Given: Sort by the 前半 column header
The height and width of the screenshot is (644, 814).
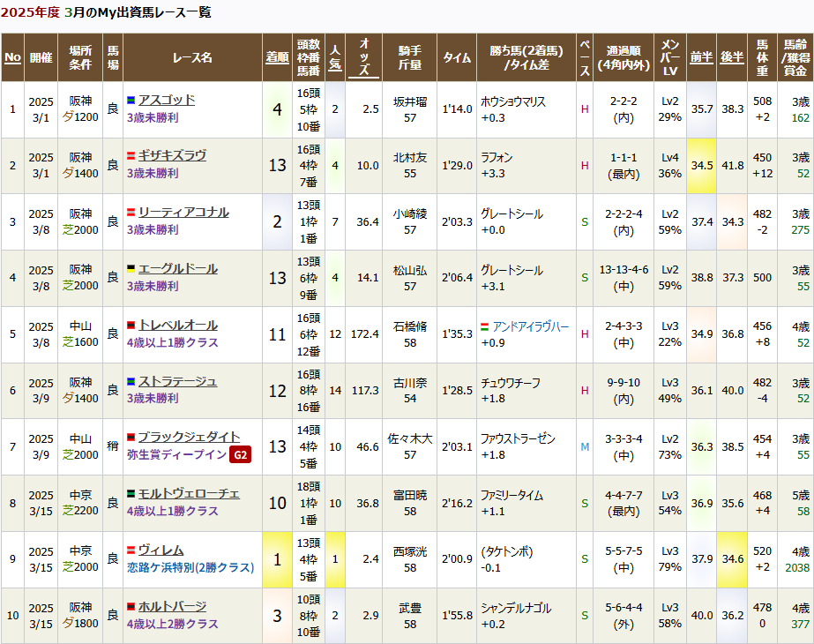Looking at the screenshot, I should pos(701,57).
